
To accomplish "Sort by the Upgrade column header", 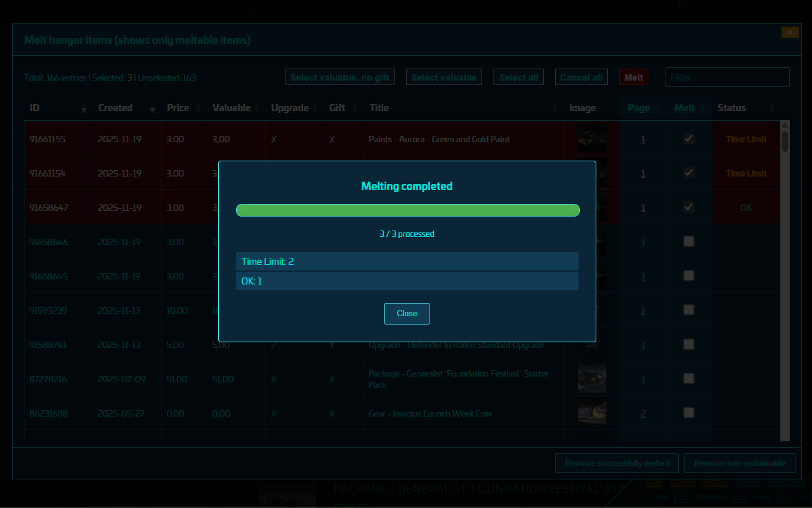I will click(294, 108).
